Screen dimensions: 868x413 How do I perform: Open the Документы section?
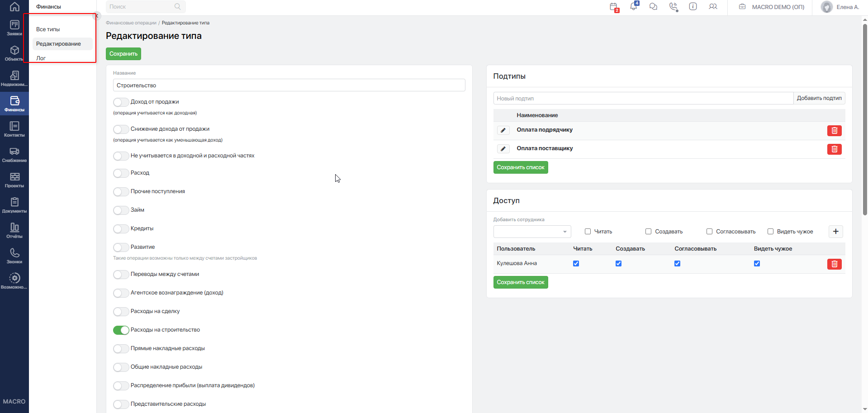14,205
